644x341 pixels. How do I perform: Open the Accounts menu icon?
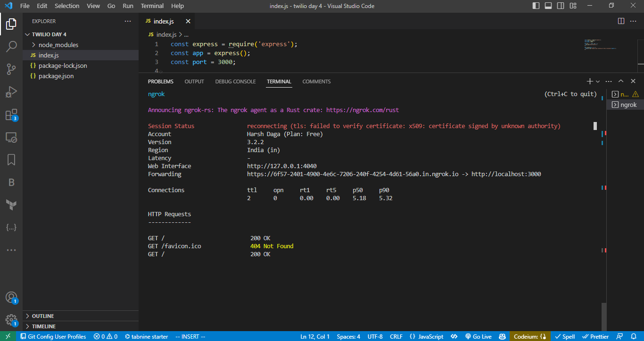pos(11,298)
